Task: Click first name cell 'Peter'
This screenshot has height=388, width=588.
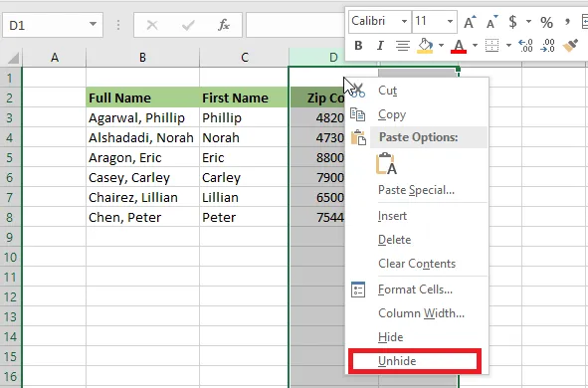Action: pos(244,217)
